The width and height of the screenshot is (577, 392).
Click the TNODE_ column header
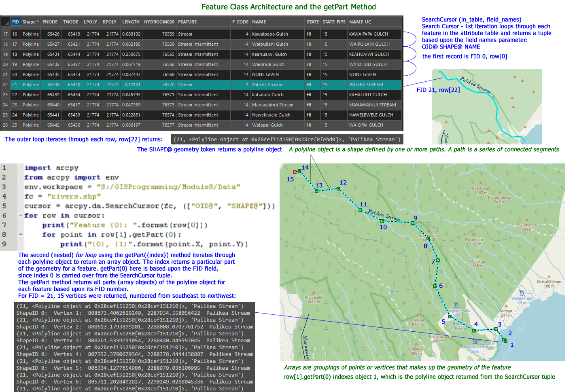(x=71, y=22)
